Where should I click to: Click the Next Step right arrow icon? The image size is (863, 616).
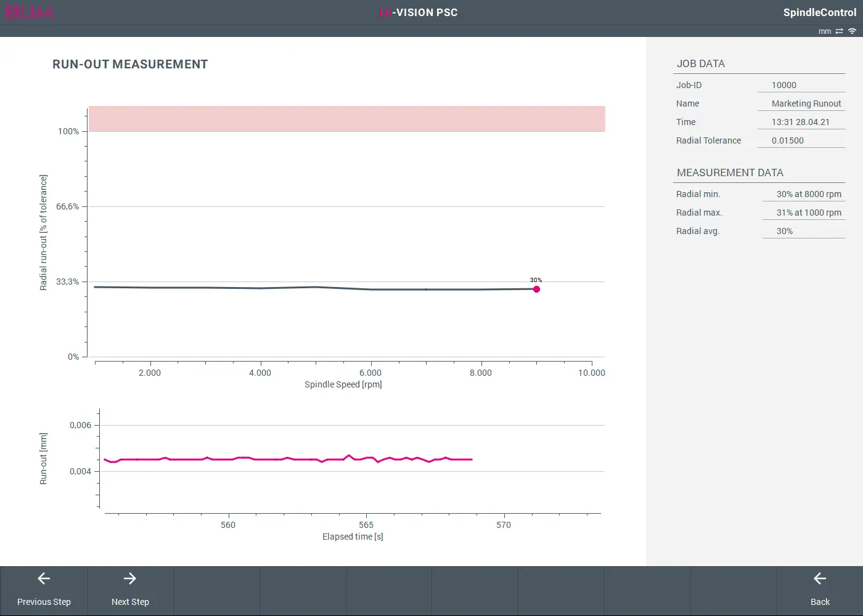[130, 578]
